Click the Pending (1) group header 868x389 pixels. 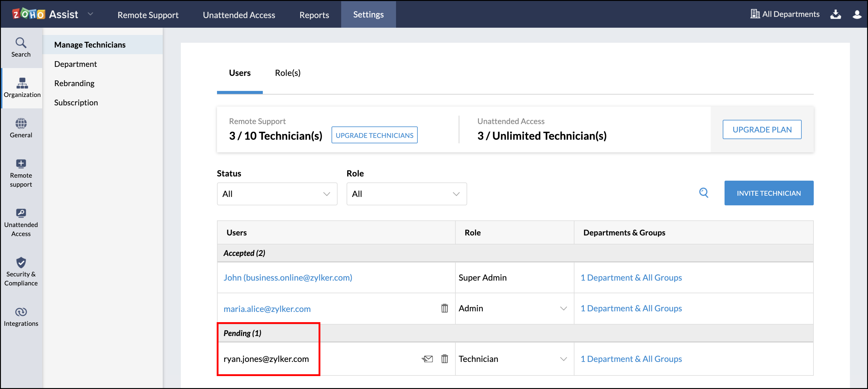pos(242,333)
